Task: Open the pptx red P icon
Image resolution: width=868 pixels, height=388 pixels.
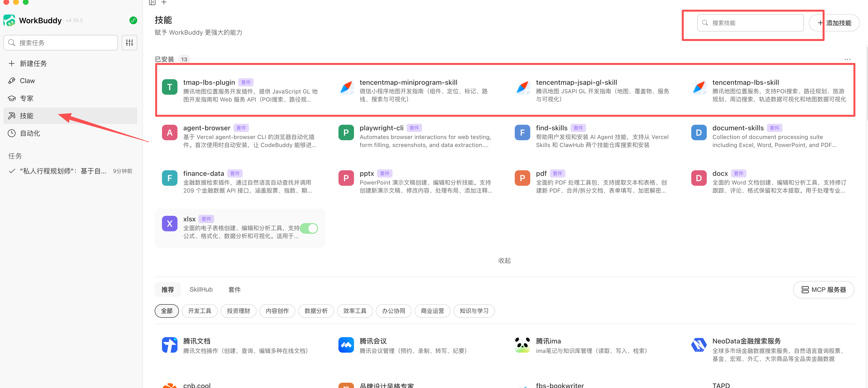Action: [x=346, y=178]
